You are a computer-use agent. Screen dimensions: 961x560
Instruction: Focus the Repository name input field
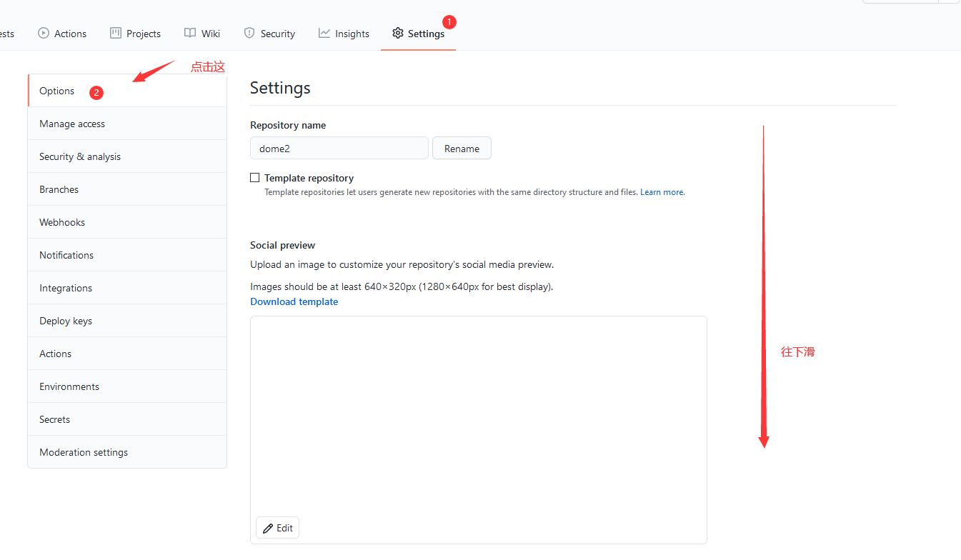coord(339,149)
